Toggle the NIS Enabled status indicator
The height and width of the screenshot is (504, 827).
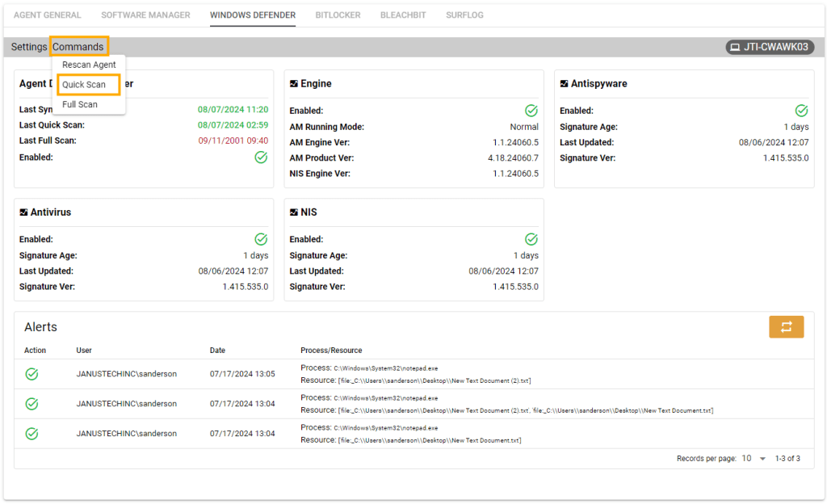(x=531, y=238)
